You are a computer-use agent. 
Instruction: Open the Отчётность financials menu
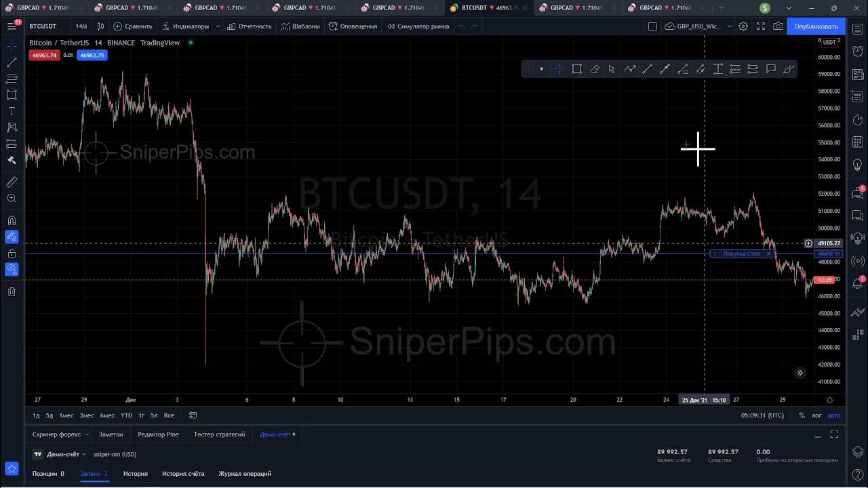(250, 26)
